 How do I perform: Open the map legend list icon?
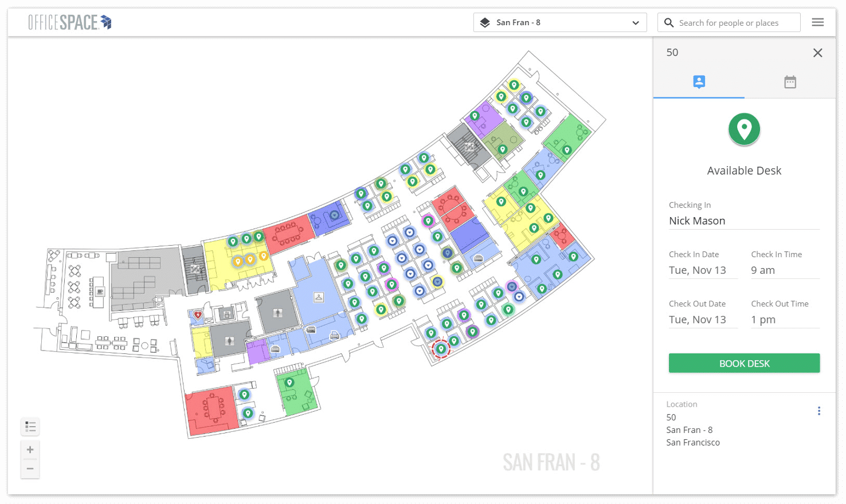pos(30,427)
